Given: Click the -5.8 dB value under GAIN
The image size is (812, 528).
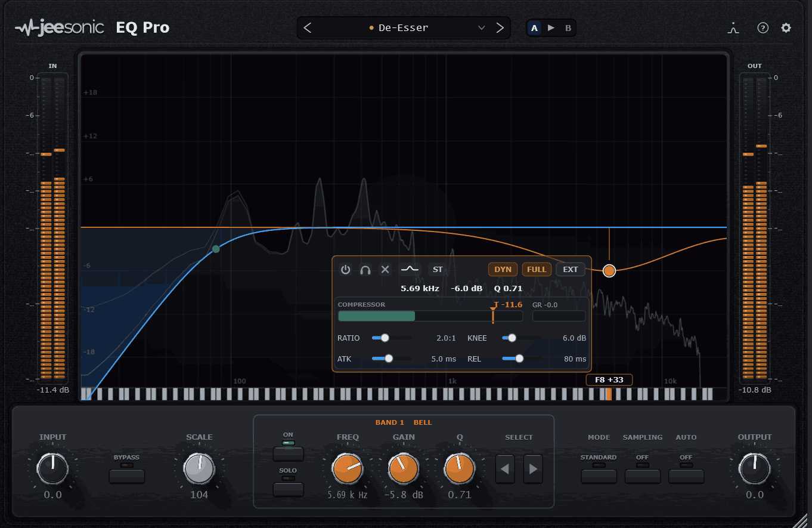Looking at the screenshot, I should pyautogui.click(x=404, y=495).
